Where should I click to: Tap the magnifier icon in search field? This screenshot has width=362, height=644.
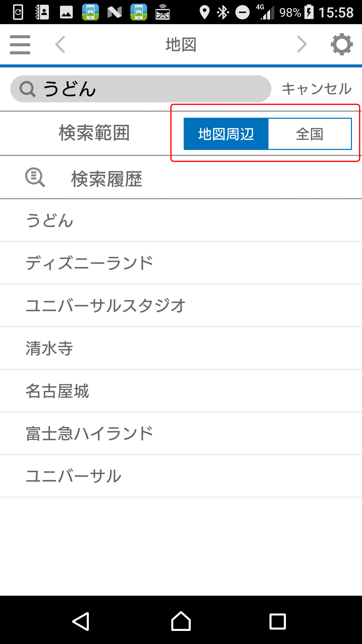pyautogui.click(x=27, y=89)
